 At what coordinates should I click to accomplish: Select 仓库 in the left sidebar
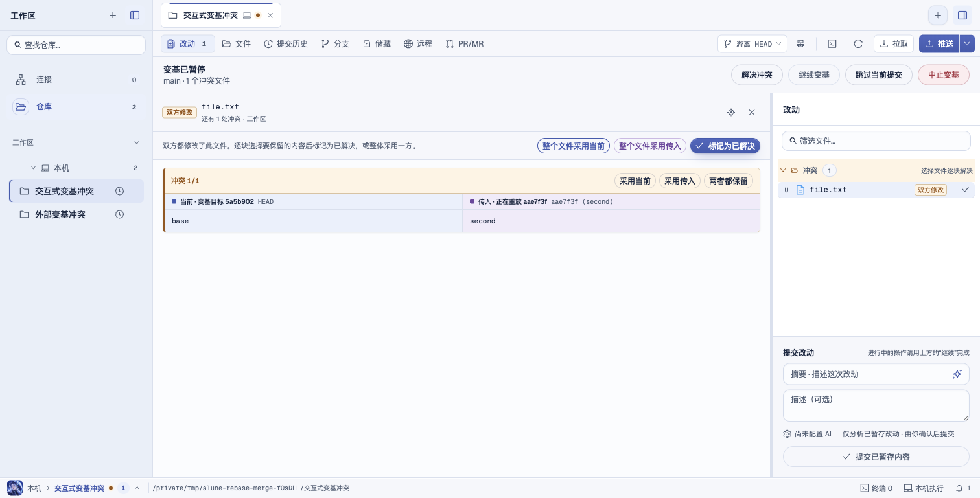point(76,107)
